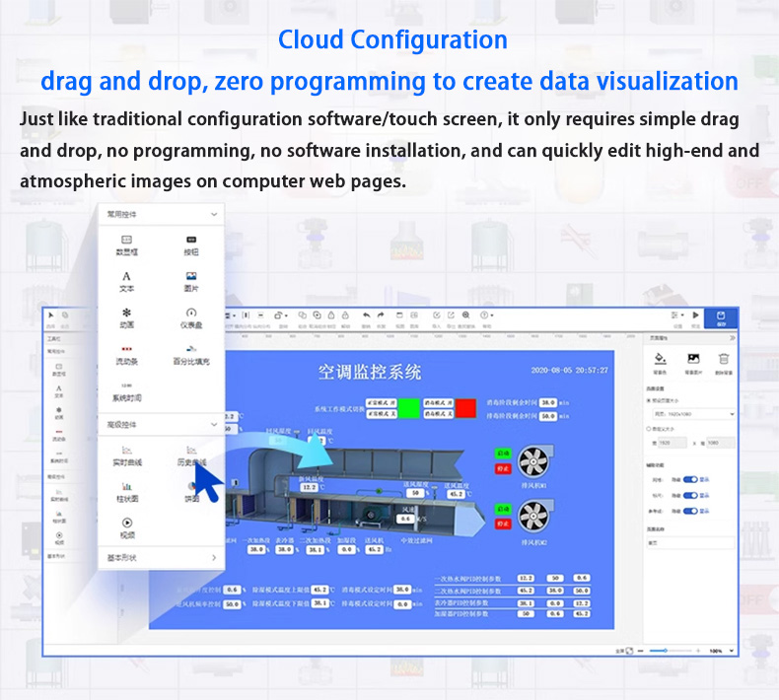Choose the 视频 video widget
Image resolution: width=779 pixels, height=700 pixels.
point(126,528)
